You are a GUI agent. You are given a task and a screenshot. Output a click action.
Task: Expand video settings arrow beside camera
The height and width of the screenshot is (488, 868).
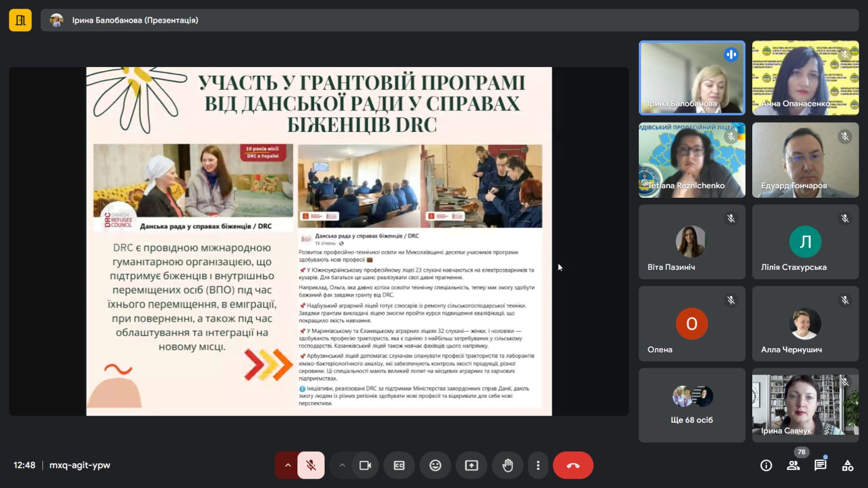click(x=342, y=465)
